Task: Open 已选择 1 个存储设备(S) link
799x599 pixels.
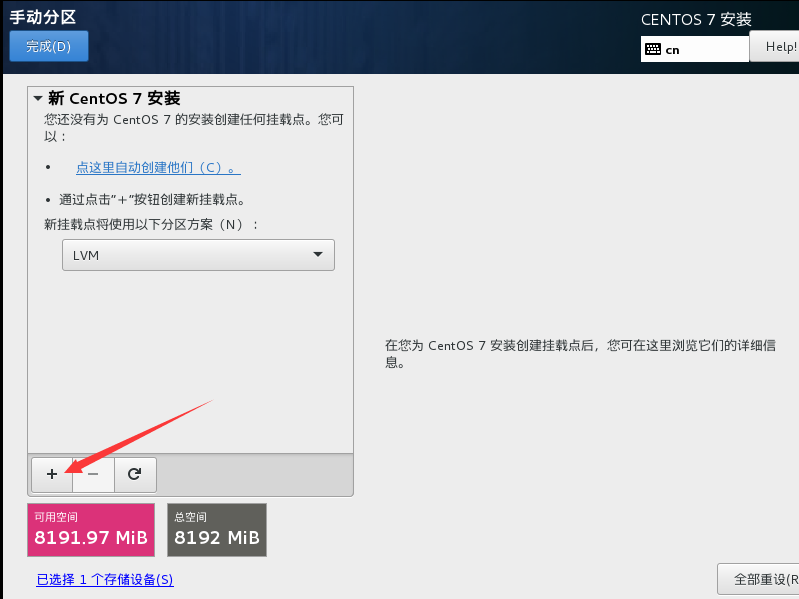Action: tap(104, 580)
